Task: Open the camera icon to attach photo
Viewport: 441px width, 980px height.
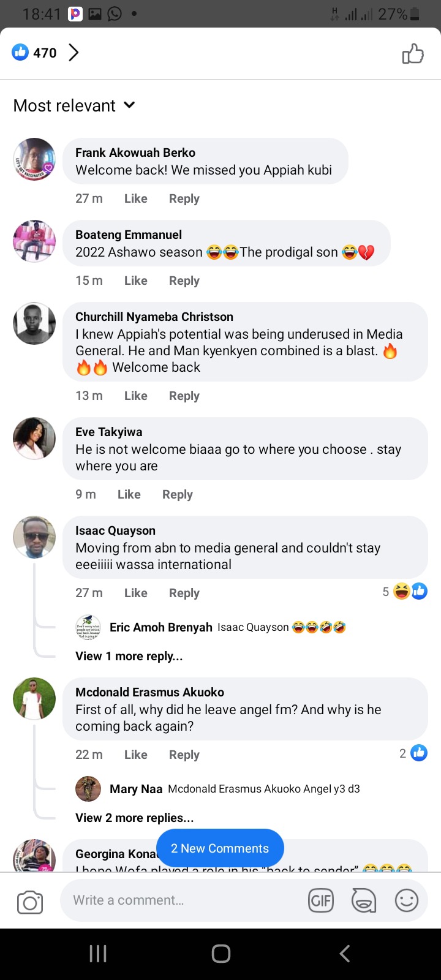Action: tap(30, 902)
